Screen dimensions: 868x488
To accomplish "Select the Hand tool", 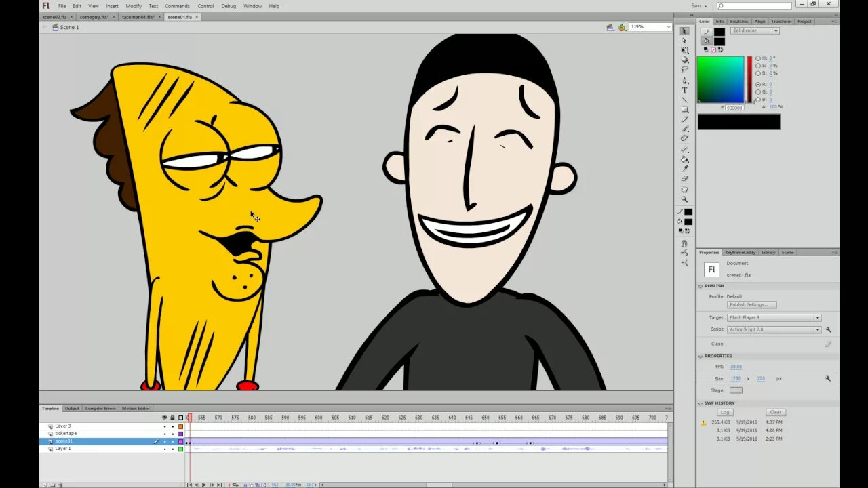I will 684,190.
